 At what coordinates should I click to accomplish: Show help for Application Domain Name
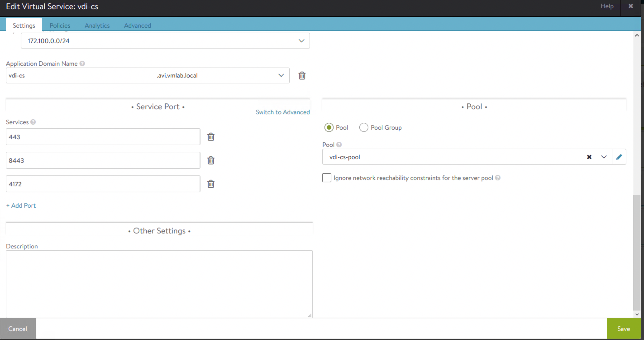82,64
